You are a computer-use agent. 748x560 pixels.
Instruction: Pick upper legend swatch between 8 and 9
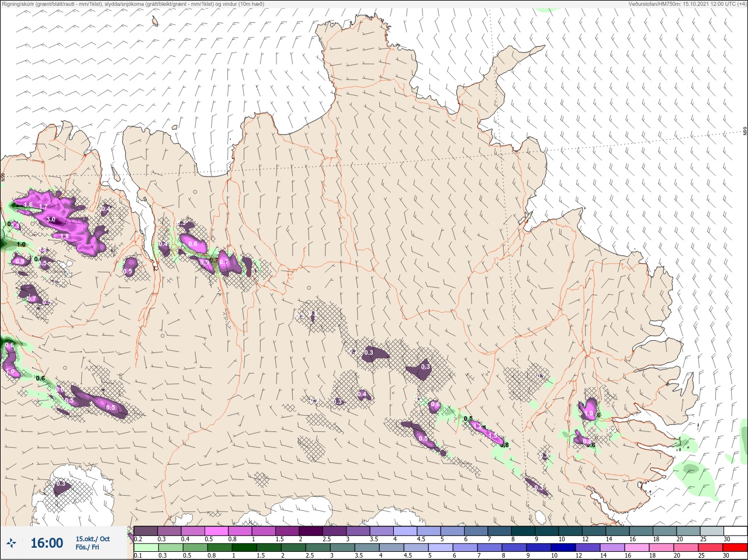coord(524,531)
